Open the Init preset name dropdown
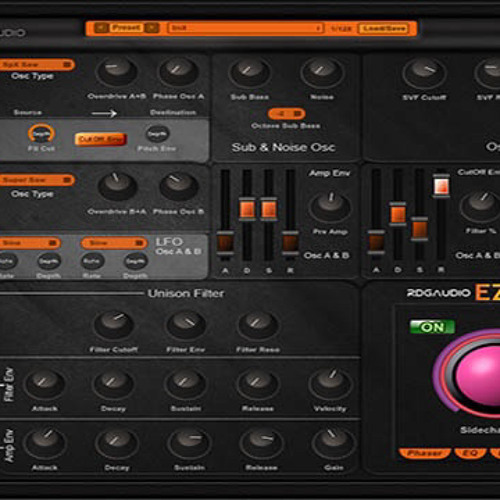The height and width of the screenshot is (500, 500). tap(246, 28)
